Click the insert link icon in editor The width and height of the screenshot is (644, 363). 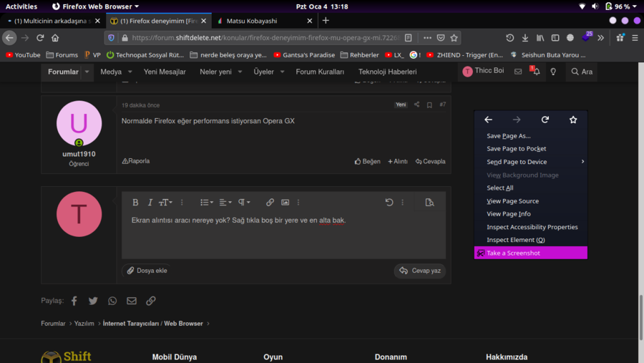(270, 203)
